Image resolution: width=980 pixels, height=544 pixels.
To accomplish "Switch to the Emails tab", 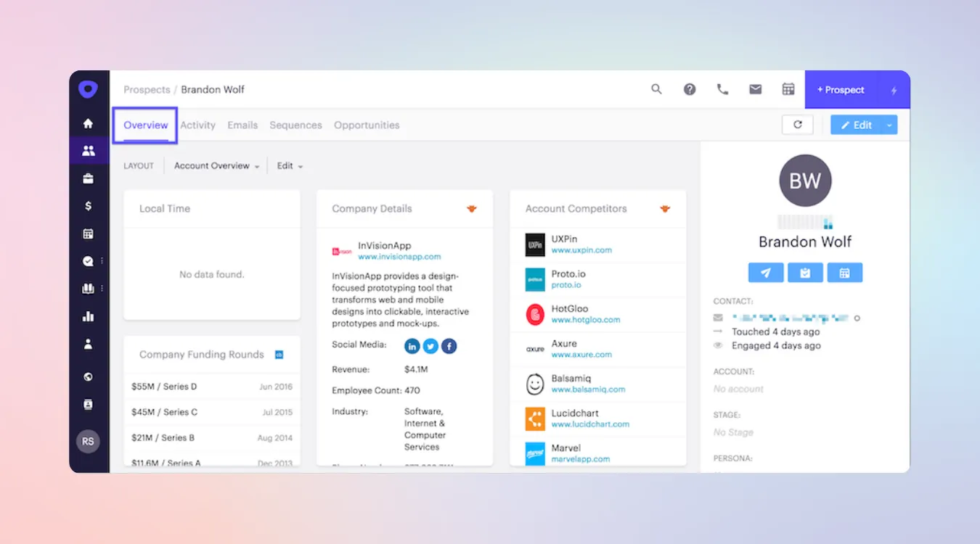I will pyautogui.click(x=242, y=125).
